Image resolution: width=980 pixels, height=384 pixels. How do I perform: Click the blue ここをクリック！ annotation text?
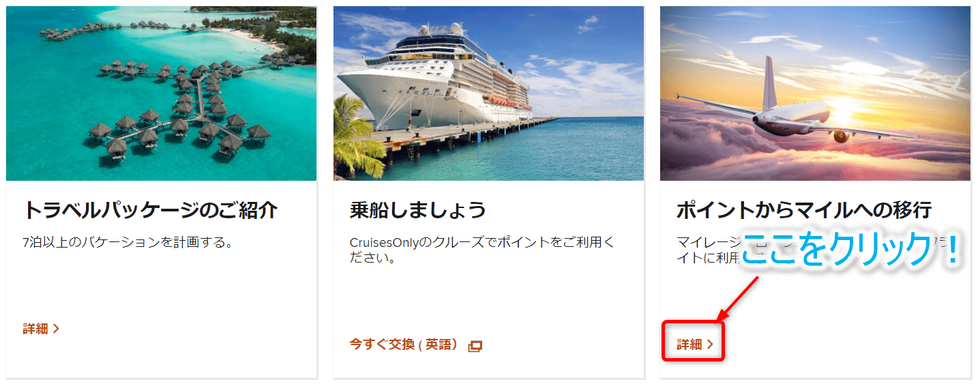(x=851, y=250)
